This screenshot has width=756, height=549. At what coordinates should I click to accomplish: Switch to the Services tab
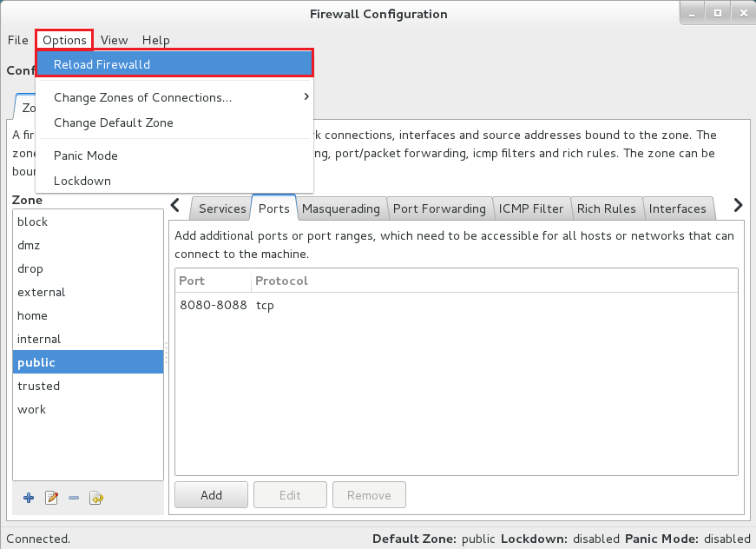click(222, 208)
